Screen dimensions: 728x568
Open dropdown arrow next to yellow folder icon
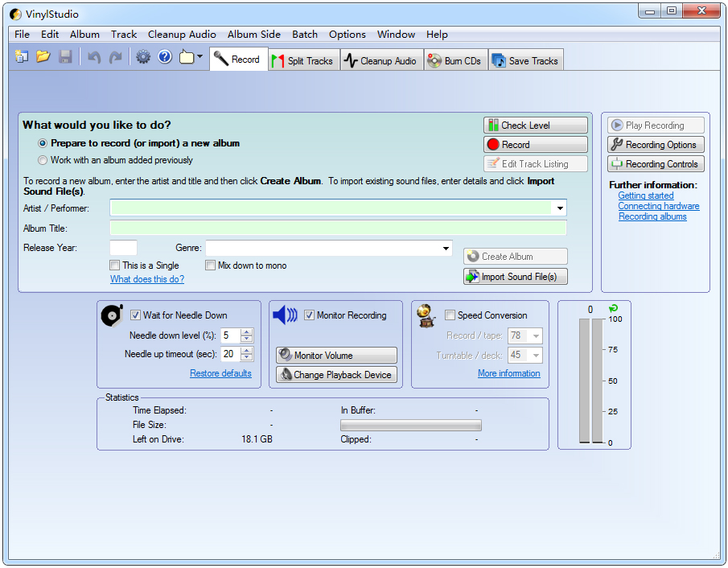click(x=199, y=57)
